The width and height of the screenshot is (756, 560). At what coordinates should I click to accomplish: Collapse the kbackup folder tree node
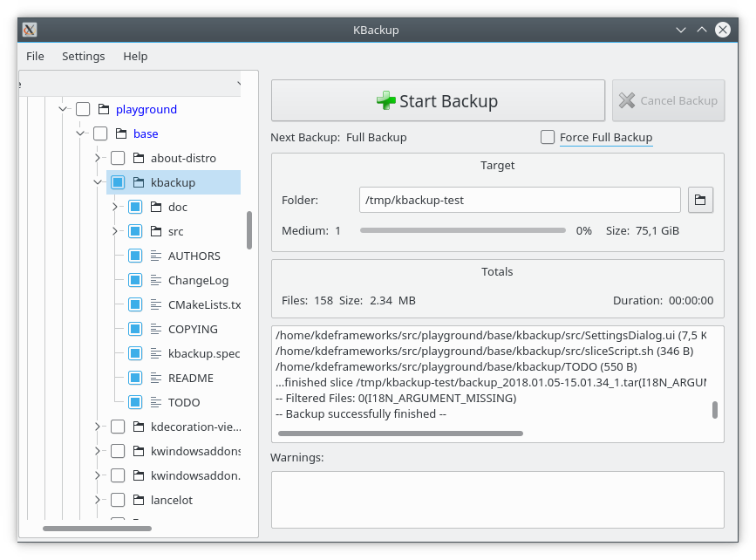pyautogui.click(x=97, y=183)
